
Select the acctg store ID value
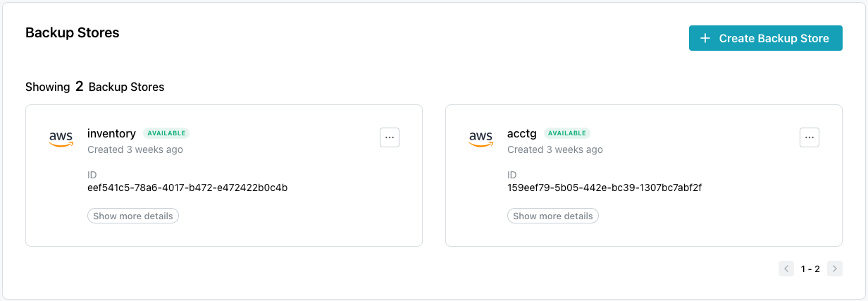coord(604,188)
